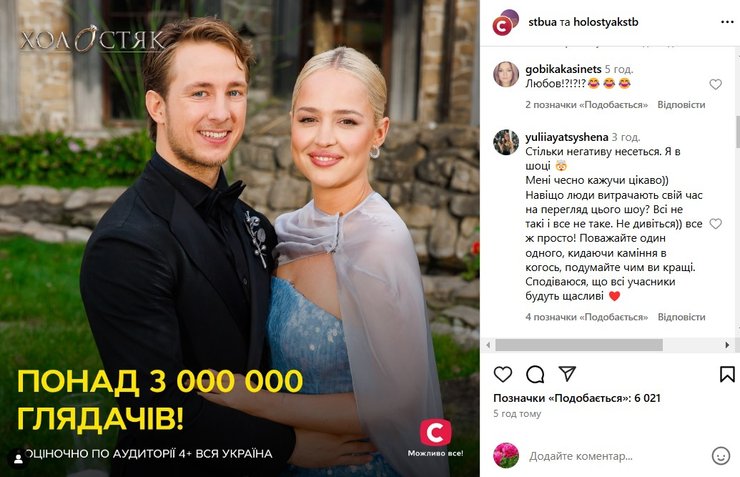Like the post with the heart icon
This screenshot has width=740, height=477.
(503, 374)
